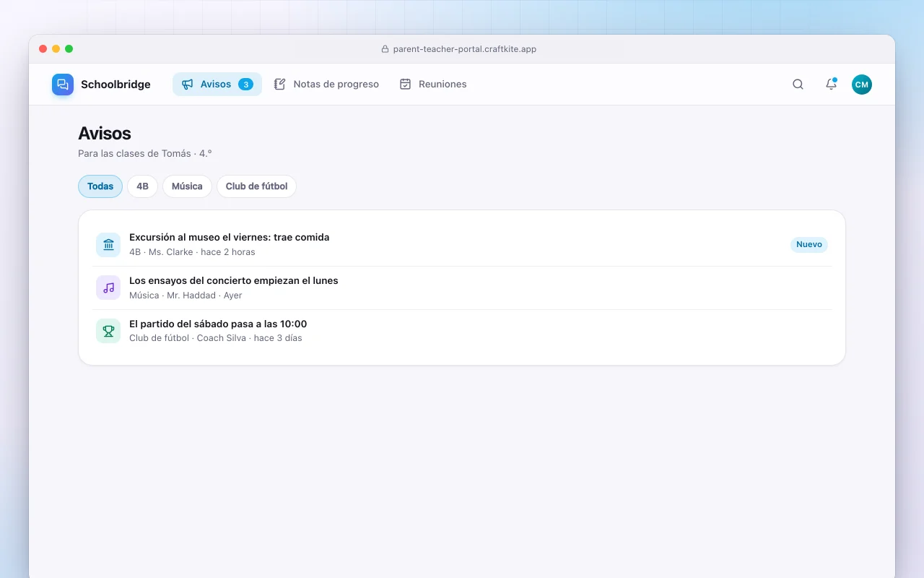Screen dimensions: 924x578
Task: Click the music note icon for concert rehearsals
Action: tap(108, 288)
